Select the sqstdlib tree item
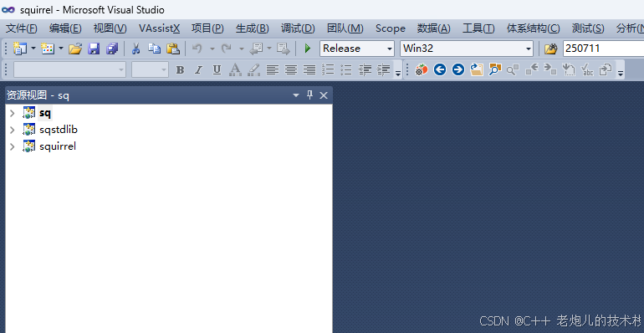 point(59,130)
